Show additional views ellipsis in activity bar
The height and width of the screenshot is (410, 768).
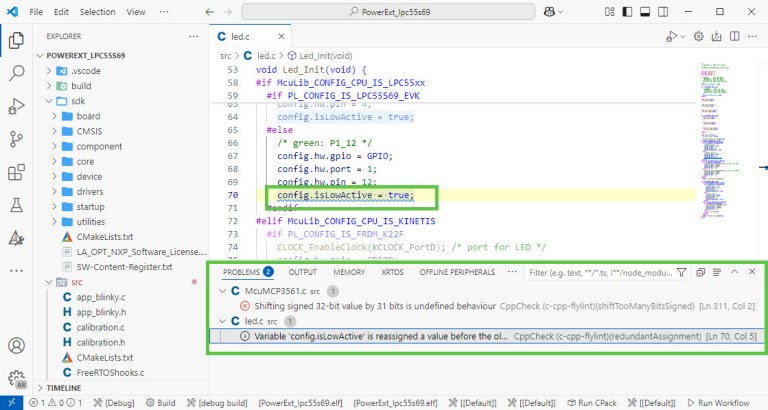pos(16,270)
